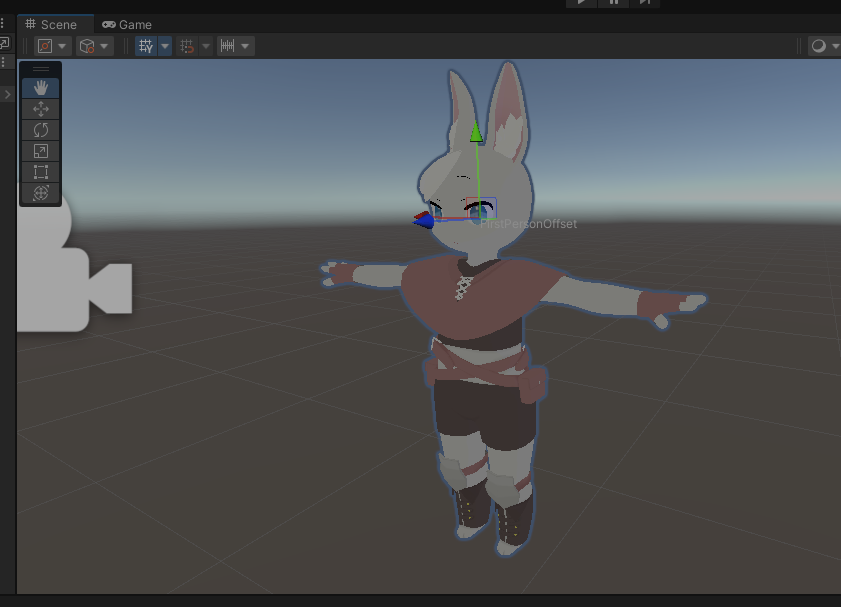This screenshot has height=607, width=841.
Task: Select the Transform tool
Action: (41, 193)
